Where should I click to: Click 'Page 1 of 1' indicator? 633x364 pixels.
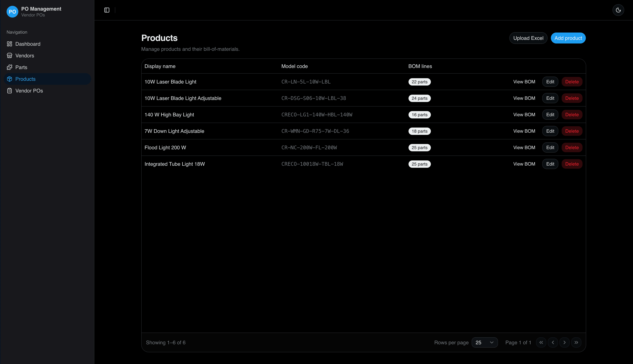click(x=518, y=342)
